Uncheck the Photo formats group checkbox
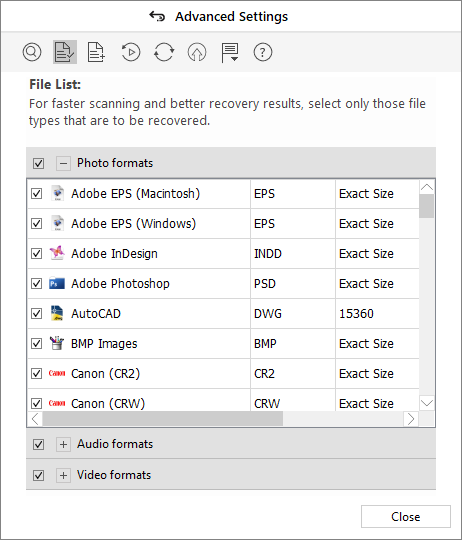The image size is (462, 540). 38,163
